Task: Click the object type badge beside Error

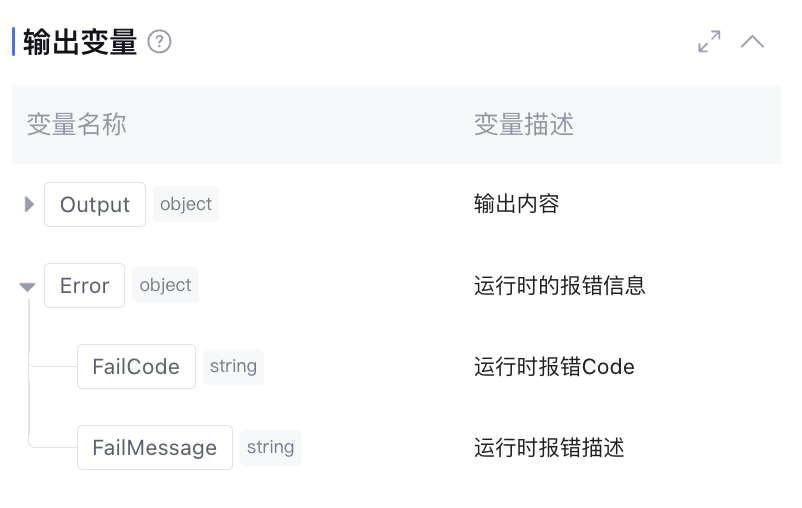Action: click(x=165, y=285)
